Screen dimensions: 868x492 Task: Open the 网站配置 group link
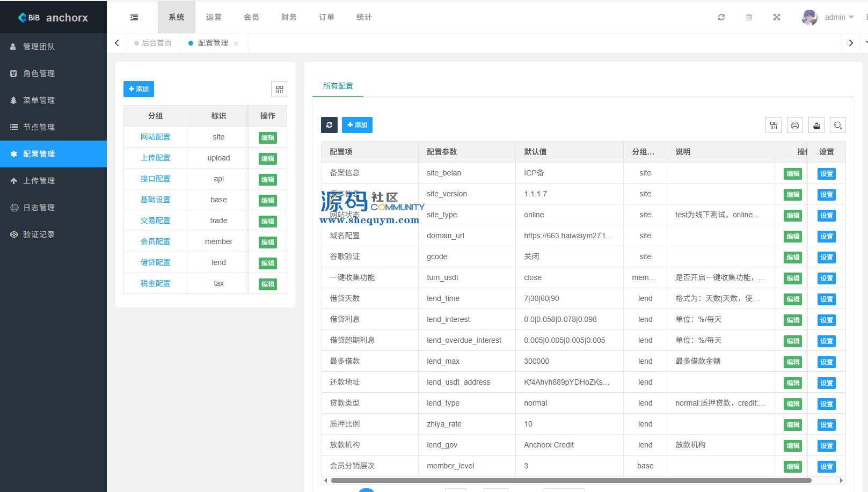[x=155, y=137]
